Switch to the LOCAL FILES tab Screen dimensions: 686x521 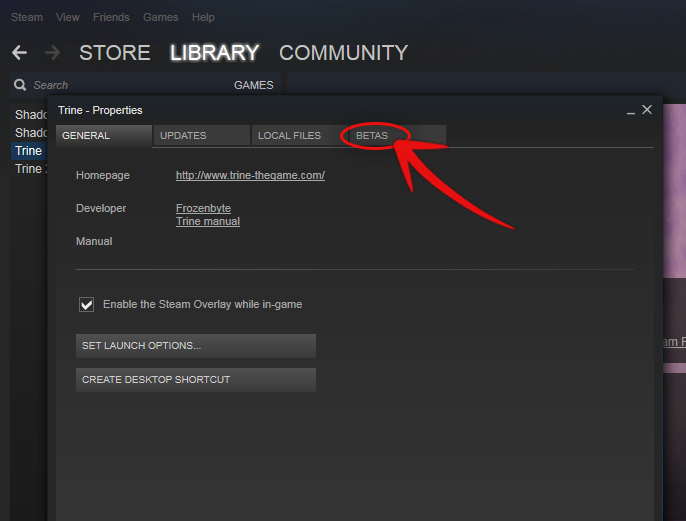[x=300, y=136]
